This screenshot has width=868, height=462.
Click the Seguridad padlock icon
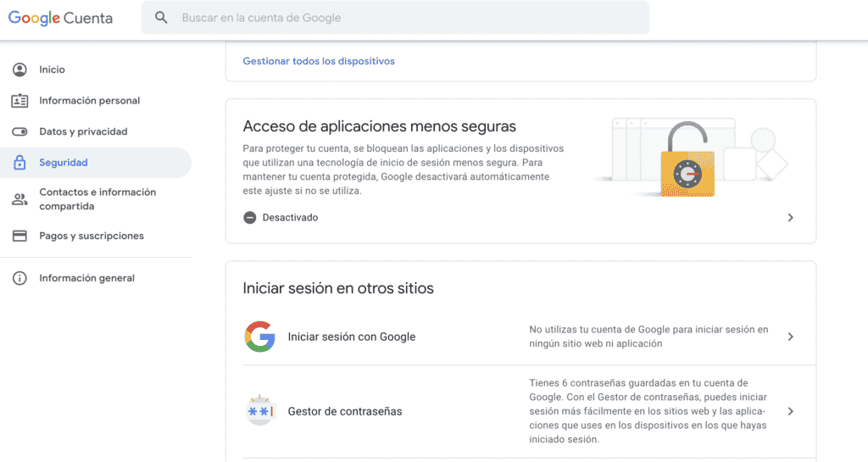click(19, 163)
